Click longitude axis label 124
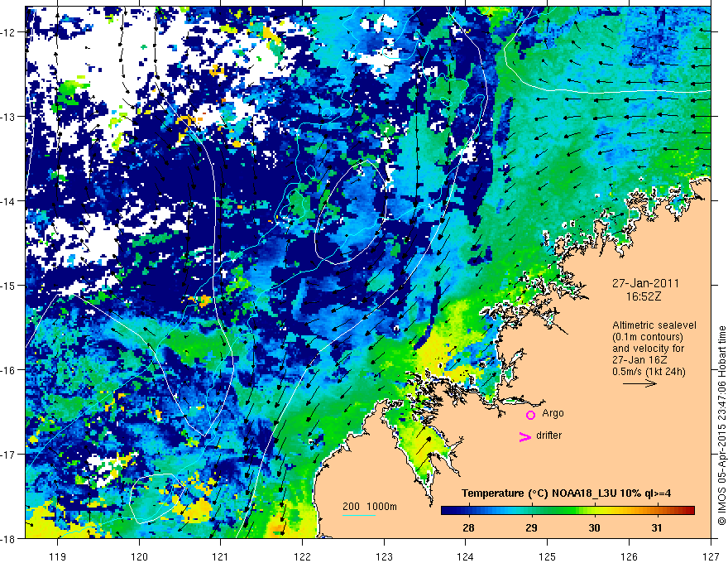This screenshot has height=563, width=728. point(466,556)
